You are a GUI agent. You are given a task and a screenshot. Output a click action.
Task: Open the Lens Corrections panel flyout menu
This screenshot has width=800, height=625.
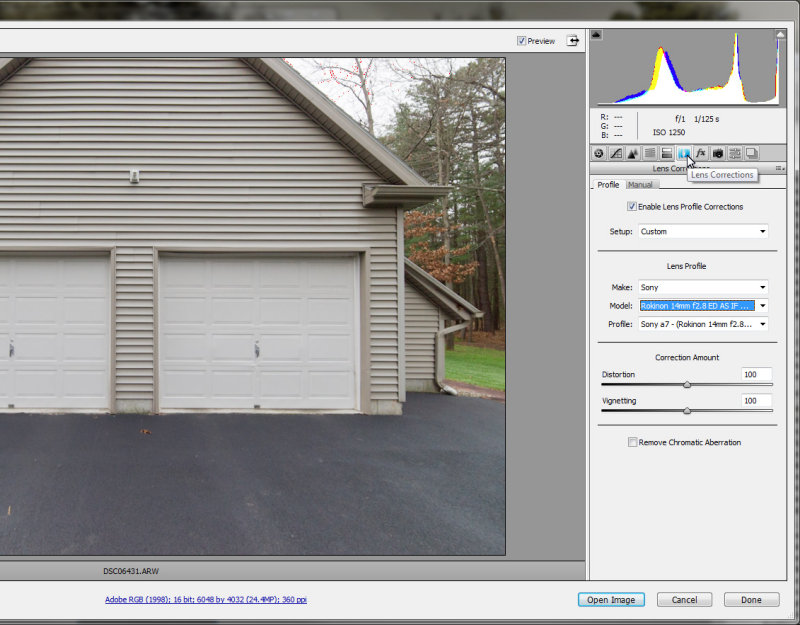780,168
